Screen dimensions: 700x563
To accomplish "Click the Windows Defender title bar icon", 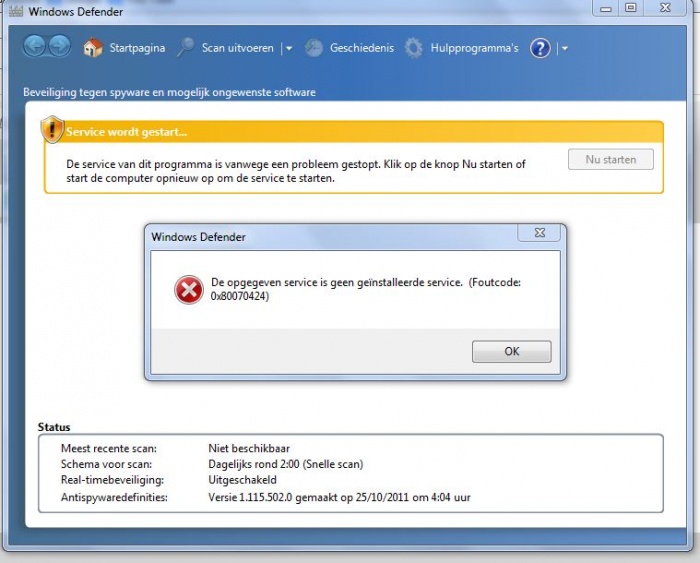I will click(16, 11).
